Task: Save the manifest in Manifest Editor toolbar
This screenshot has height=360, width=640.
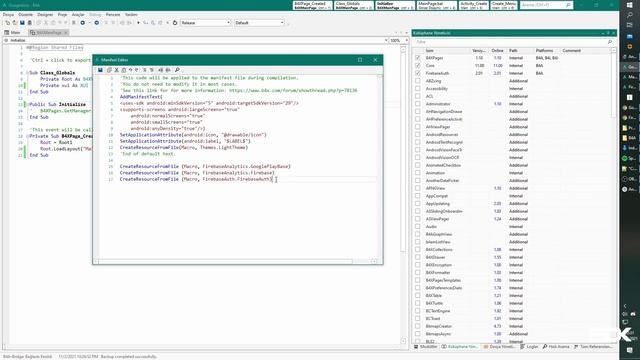Action: click(100, 70)
